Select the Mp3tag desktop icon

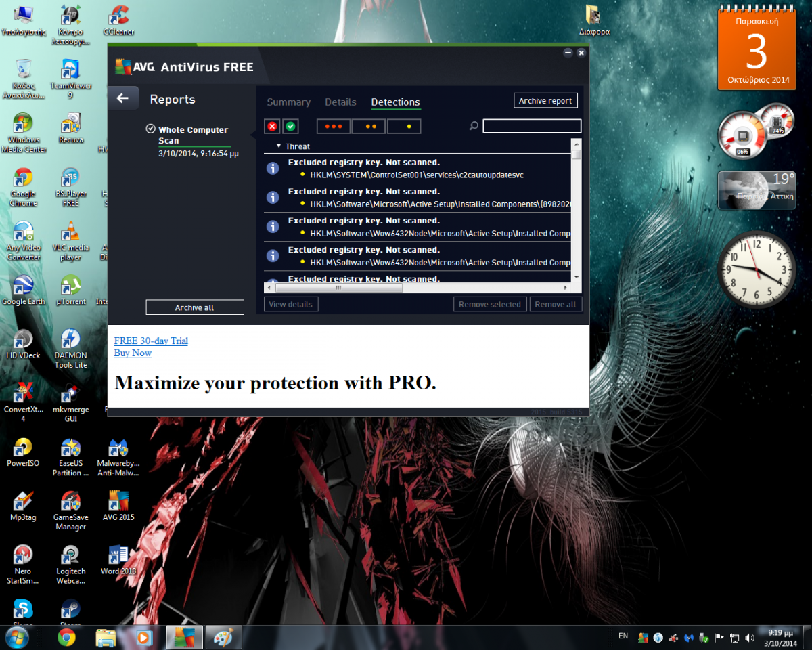23,506
